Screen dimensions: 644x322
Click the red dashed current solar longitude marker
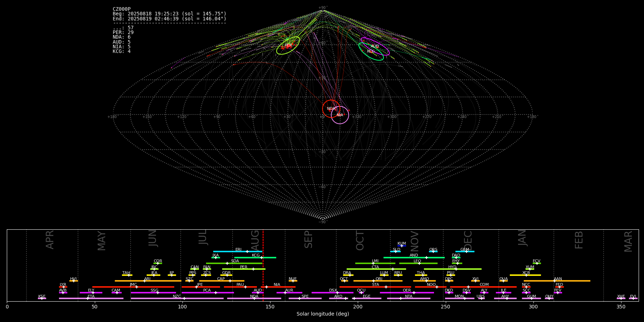coord(263,265)
